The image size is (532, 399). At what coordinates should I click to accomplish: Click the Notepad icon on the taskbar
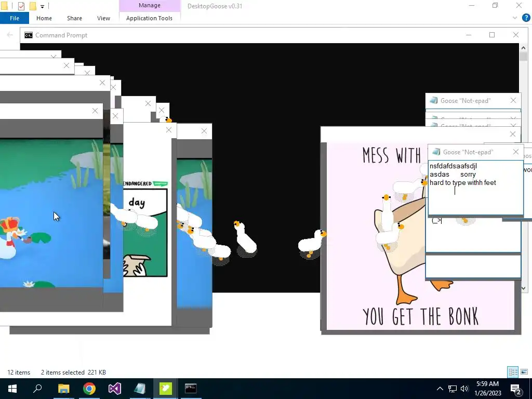point(140,389)
